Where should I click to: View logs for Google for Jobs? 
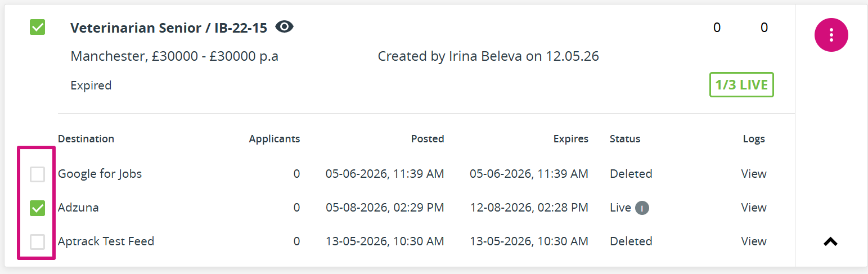point(754,174)
